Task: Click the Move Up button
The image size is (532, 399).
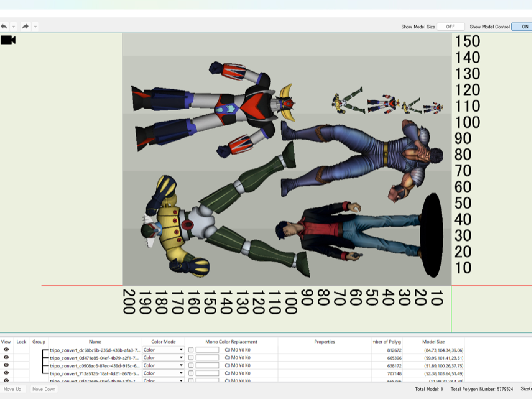Action: pyautogui.click(x=12, y=389)
